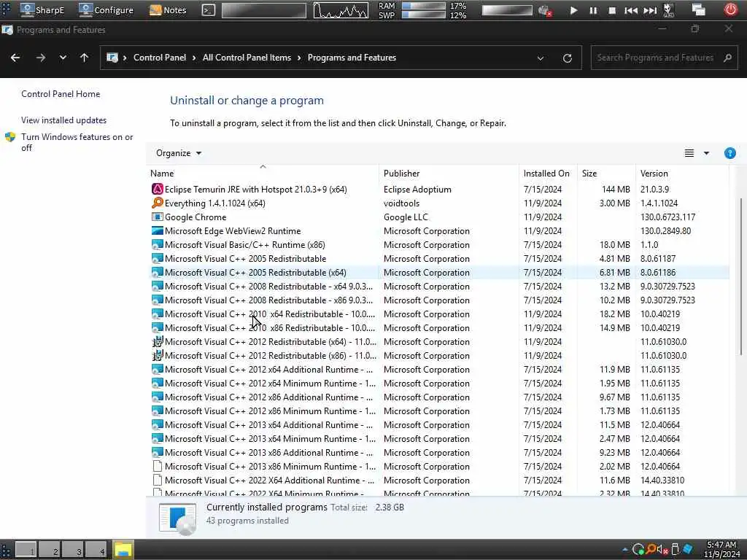Screen dimensions: 747x560
Task: Skip to previous track
Action: (x=631, y=10)
